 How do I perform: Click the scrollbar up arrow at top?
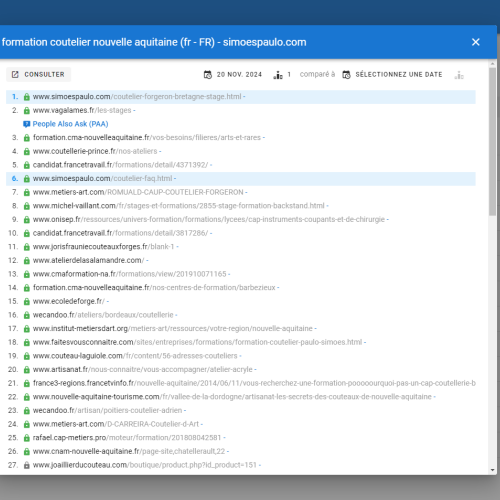(493, 63)
